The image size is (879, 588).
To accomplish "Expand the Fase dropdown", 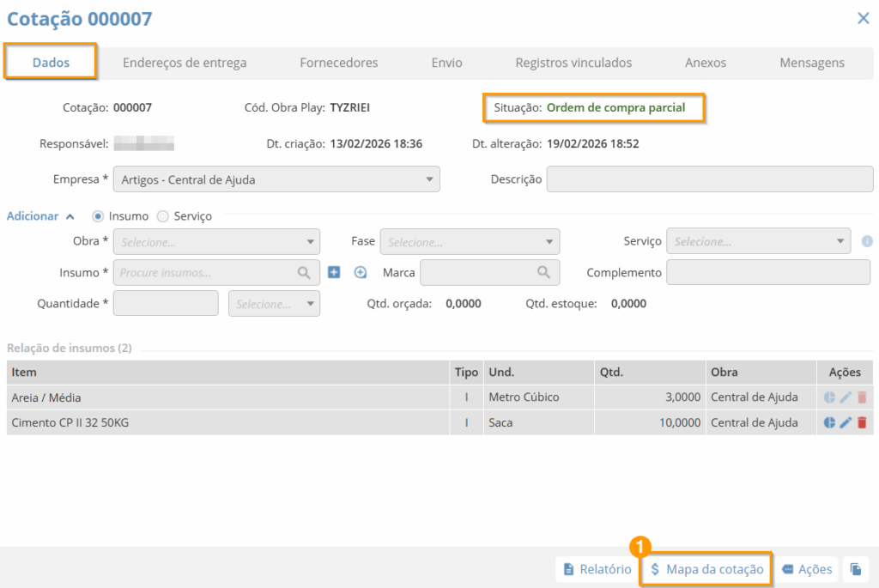I will pyautogui.click(x=470, y=242).
